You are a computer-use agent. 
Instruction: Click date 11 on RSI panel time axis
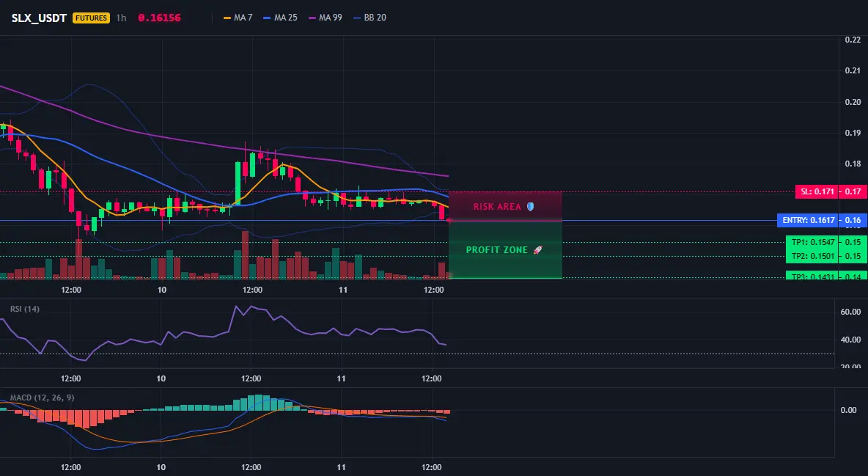pyautogui.click(x=341, y=378)
